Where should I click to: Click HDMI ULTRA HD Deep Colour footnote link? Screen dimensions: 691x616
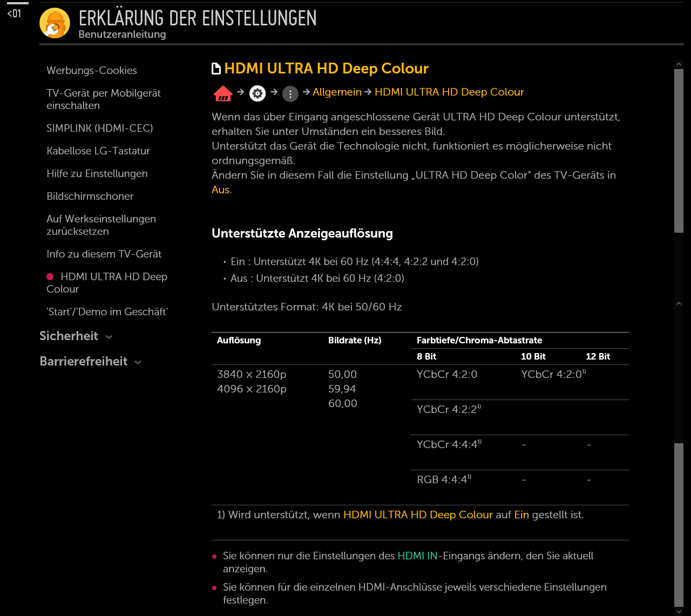click(418, 515)
